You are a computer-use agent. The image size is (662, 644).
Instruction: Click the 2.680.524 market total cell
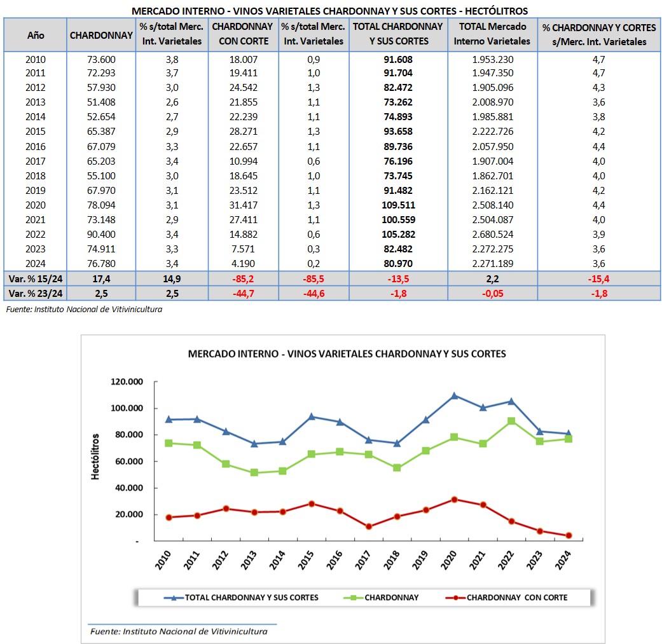(x=492, y=234)
